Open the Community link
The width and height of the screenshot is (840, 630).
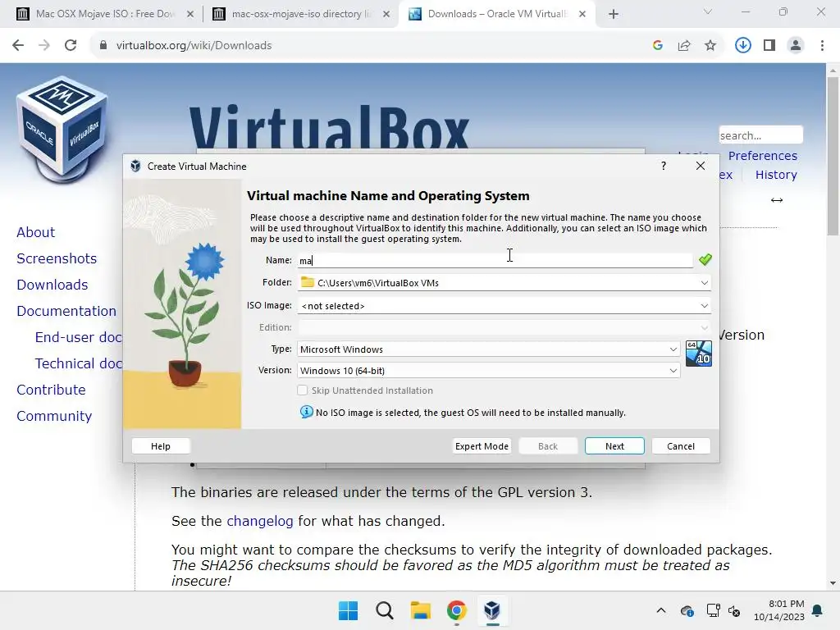pyautogui.click(x=54, y=416)
